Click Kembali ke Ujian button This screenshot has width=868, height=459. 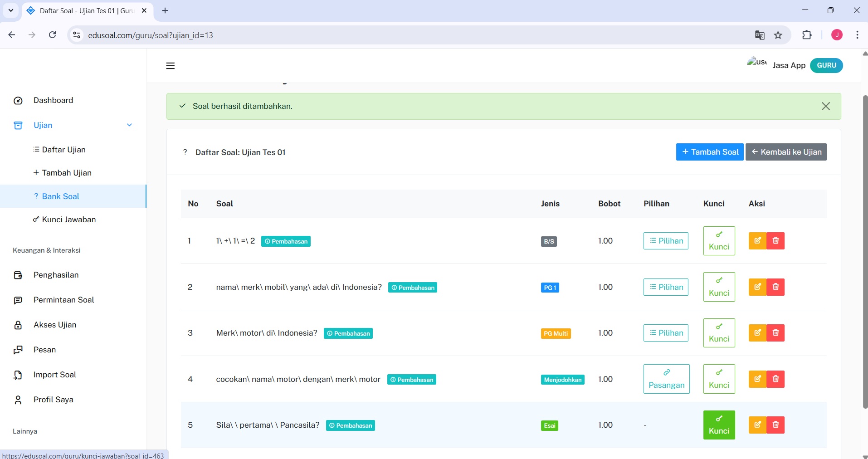pyautogui.click(x=786, y=152)
